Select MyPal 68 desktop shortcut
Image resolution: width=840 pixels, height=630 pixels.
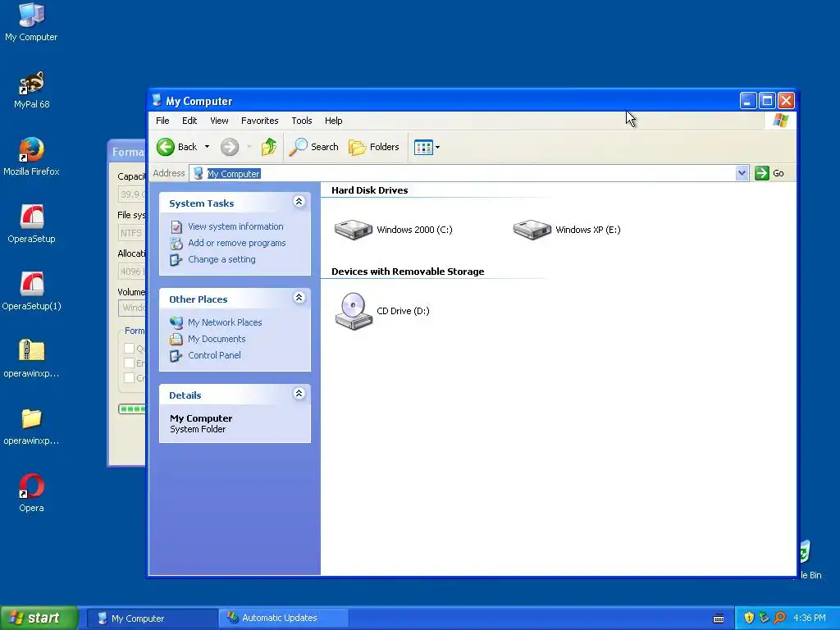31,90
